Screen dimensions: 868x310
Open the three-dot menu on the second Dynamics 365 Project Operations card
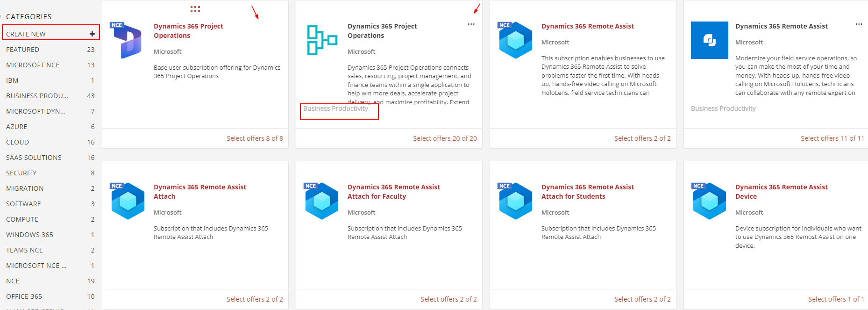pos(471,24)
